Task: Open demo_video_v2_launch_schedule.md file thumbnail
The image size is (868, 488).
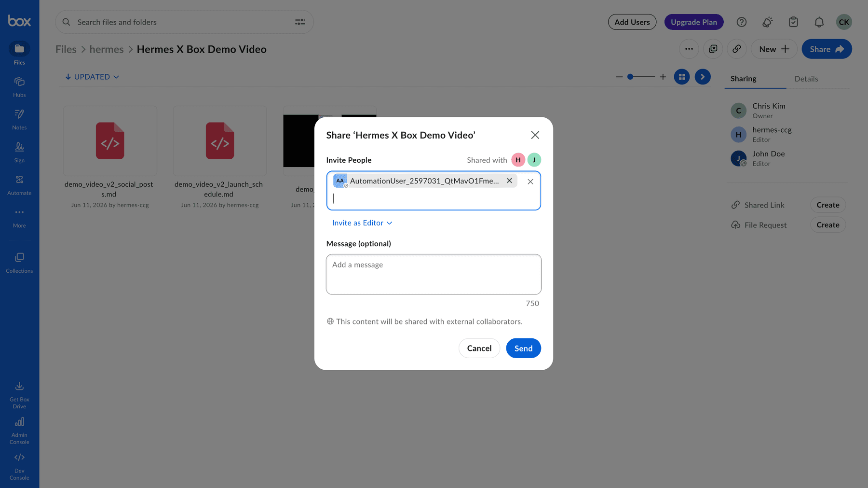Action: tap(220, 141)
